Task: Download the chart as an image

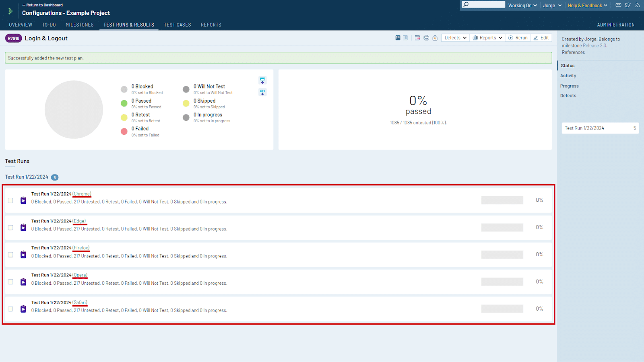Action: (x=262, y=80)
